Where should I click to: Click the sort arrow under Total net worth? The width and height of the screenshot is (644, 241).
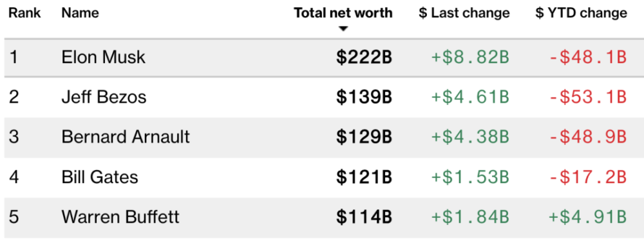[344, 29]
